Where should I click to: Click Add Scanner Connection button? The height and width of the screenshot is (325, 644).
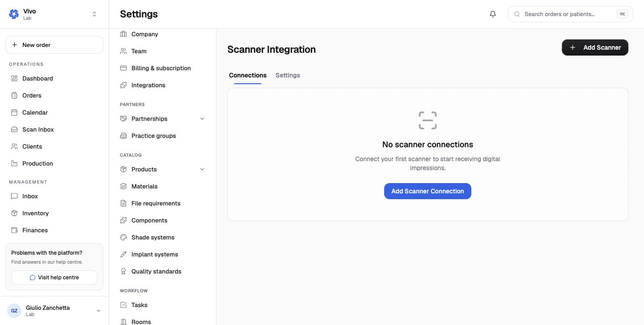point(428,191)
